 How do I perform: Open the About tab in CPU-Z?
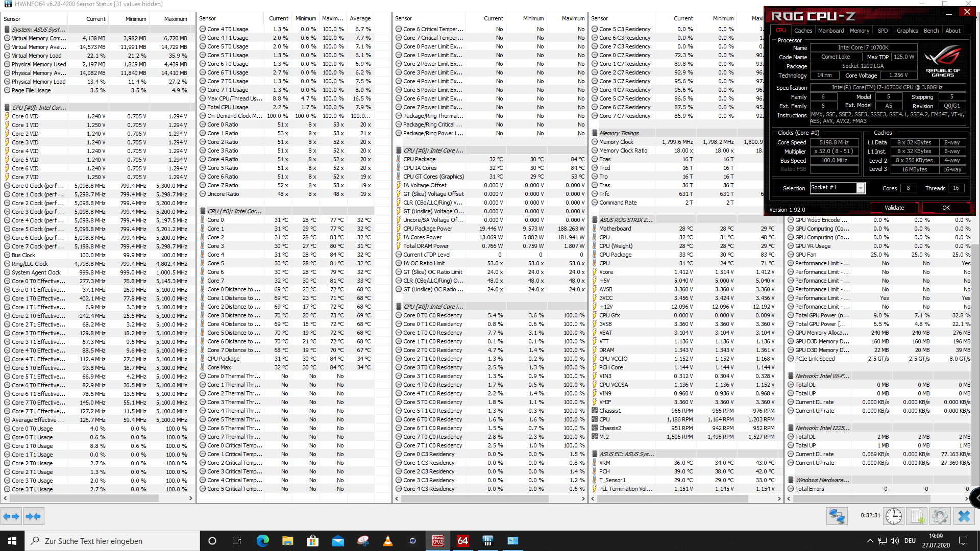(953, 31)
